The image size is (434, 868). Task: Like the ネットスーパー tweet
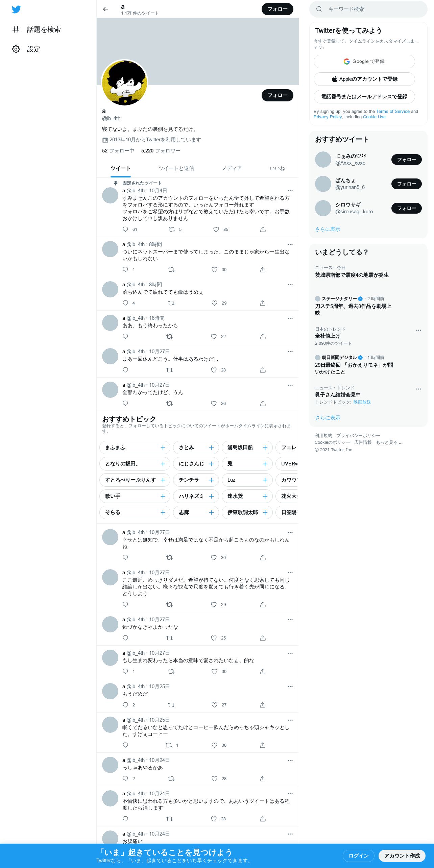point(214,269)
